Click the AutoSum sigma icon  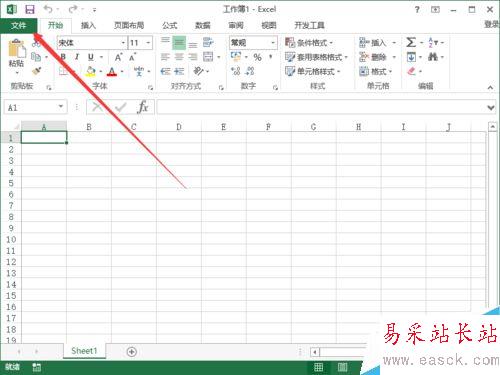click(x=411, y=42)
